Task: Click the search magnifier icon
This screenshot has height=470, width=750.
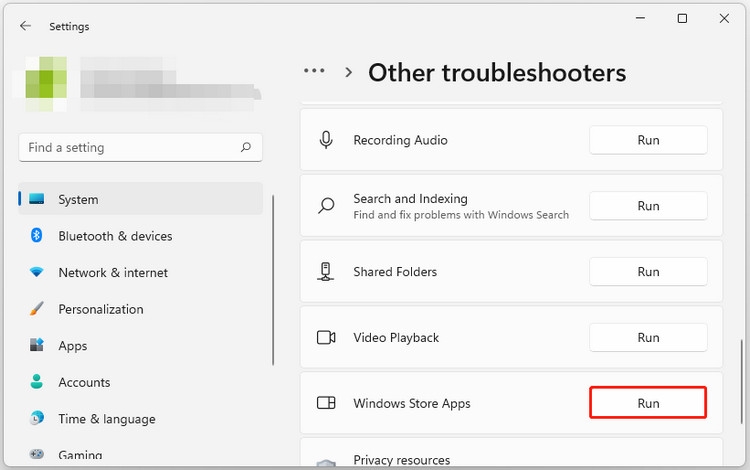Action: point(245,147)
